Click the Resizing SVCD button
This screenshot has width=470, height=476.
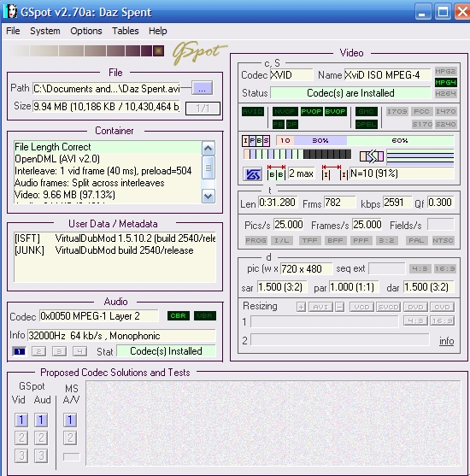point(388,307)
